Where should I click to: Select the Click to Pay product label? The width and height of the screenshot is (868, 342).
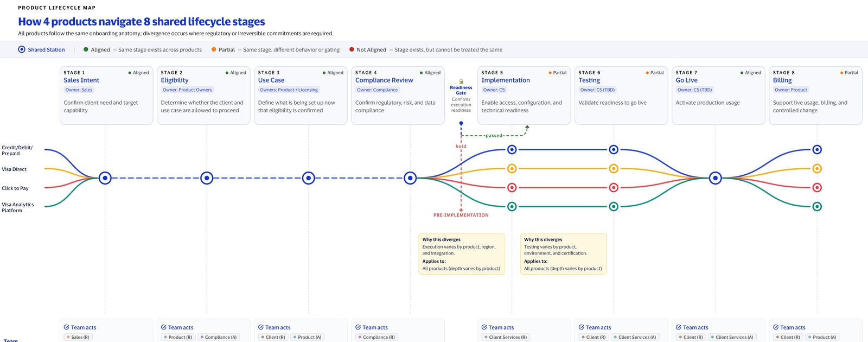(x=15, y=188)
